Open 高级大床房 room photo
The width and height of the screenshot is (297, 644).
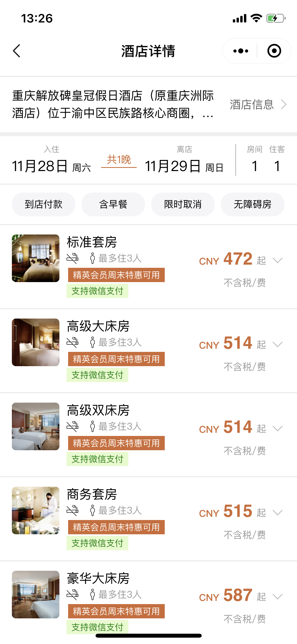(36, 342)
